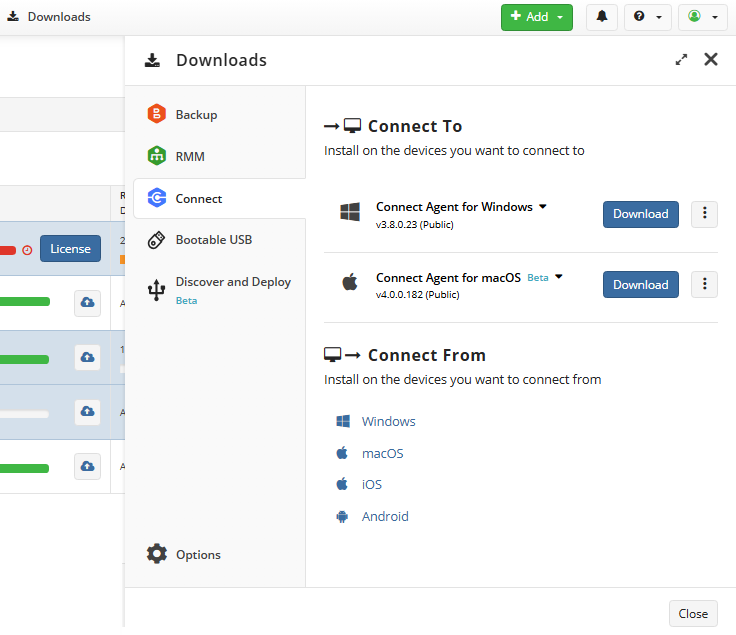Click the orange Backup hexagon icon
The width and height of the screenshot is (736, 635).
pyautogui.click(x=156, y=114)
